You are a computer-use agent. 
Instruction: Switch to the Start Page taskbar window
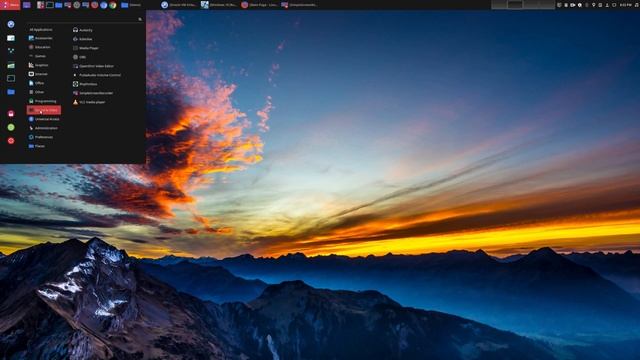pos(260,5)
